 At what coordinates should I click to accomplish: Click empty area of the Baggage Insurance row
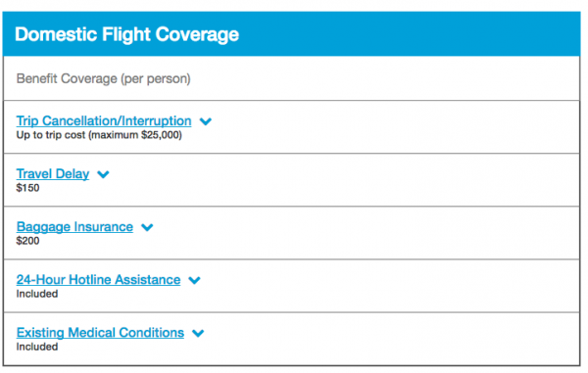337,233
